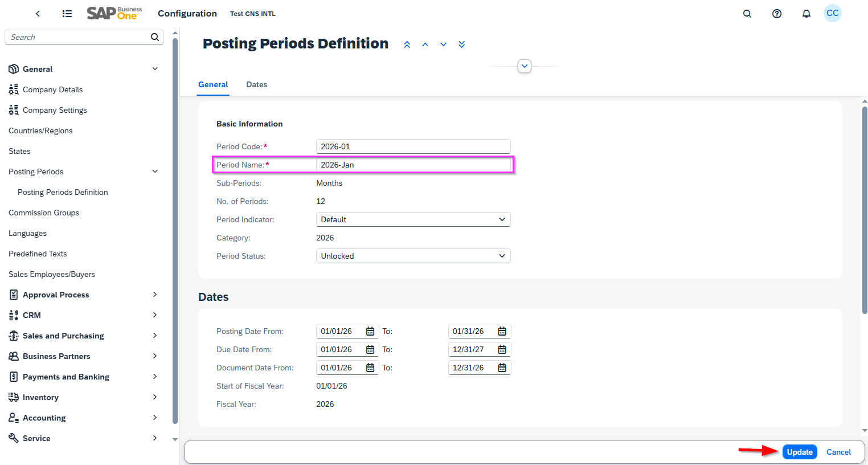Click the Inventory sidebar icon
The image size is (868, 465).
pyautogui.click(x=13, y=397)
